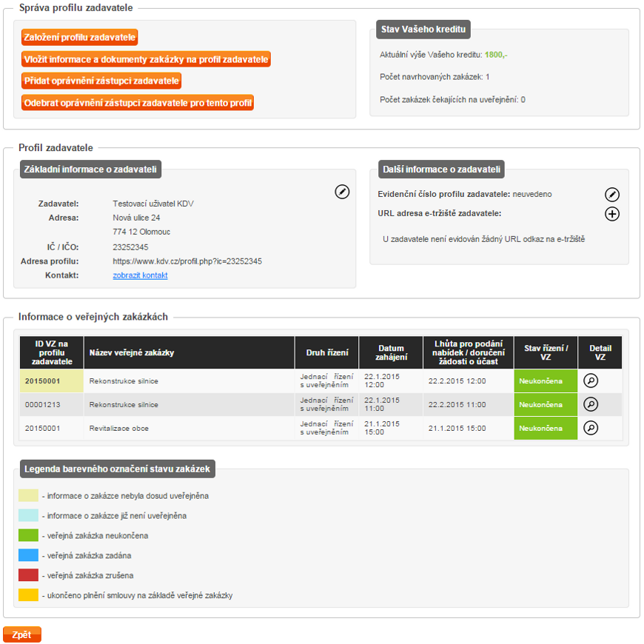Select highlighted ID cell 20150001 first row
This screenshot has width=644, height=644.
[x=52, y=380]
